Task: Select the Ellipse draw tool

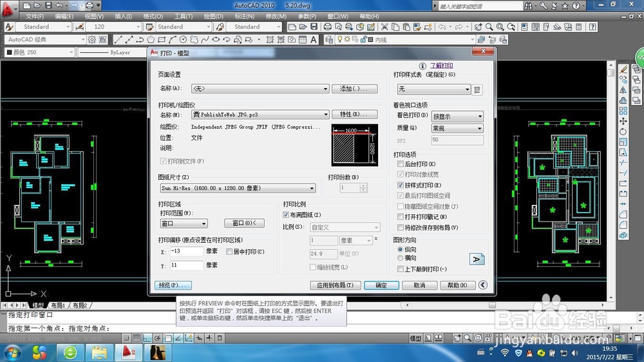Action: (x=216, y=39)
